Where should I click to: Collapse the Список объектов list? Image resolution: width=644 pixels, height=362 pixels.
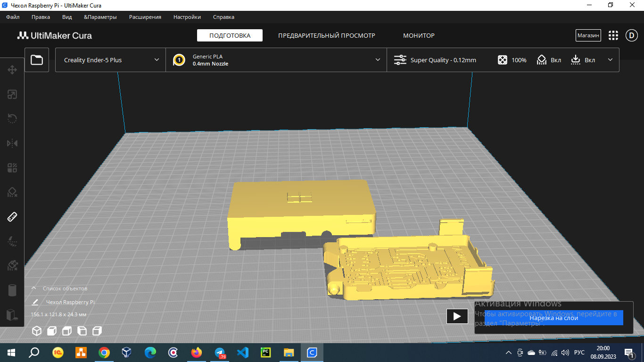click(x=34, y=288)
